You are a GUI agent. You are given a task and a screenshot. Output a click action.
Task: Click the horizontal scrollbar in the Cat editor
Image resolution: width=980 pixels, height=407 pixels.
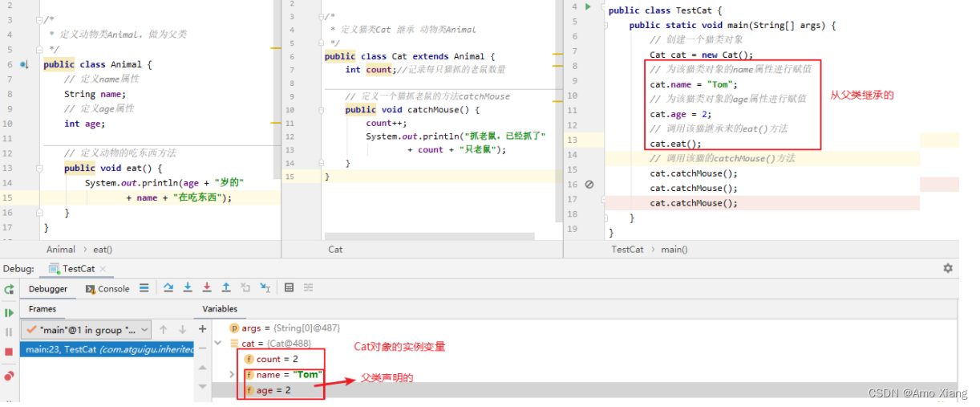point(430,237)
